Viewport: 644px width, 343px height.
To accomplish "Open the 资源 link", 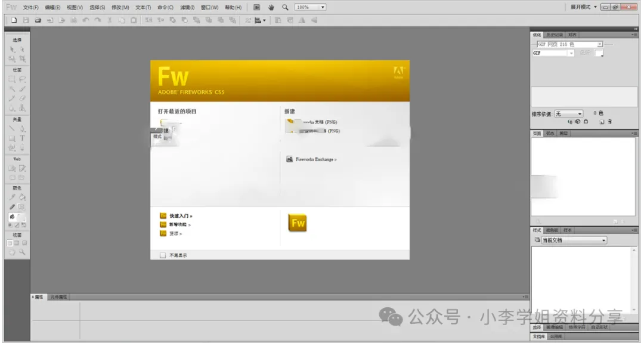I will 175,234.
